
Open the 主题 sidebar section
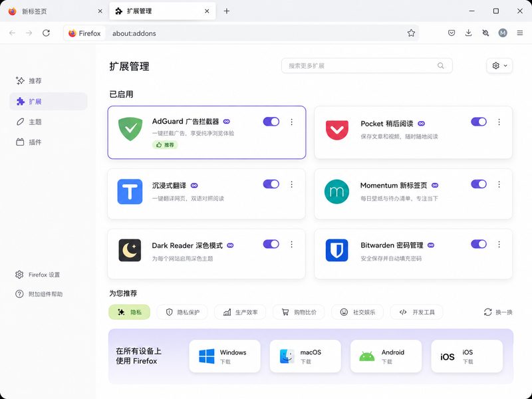[48, 122]
